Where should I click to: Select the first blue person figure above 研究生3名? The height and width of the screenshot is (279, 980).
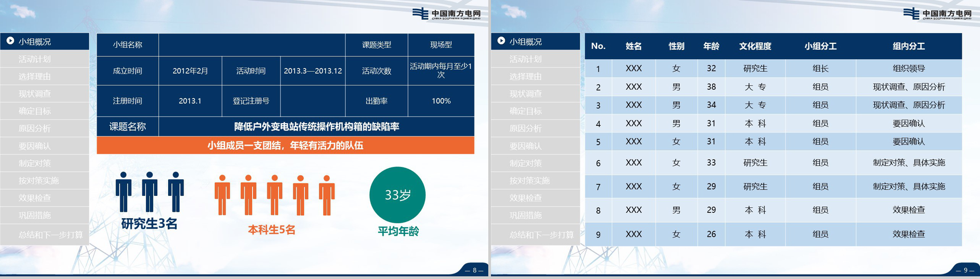(x=124, y=192)
